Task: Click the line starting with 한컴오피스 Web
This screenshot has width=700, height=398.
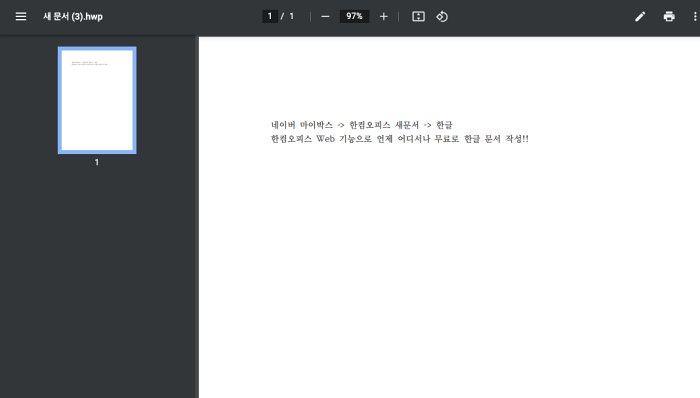Action: pyautogui.click(x=400, y=139)
